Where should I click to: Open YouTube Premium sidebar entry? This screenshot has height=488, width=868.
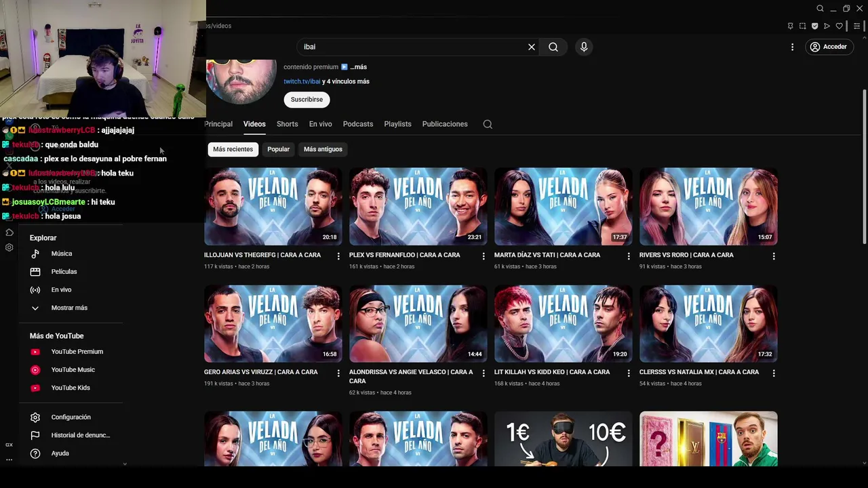77,352
